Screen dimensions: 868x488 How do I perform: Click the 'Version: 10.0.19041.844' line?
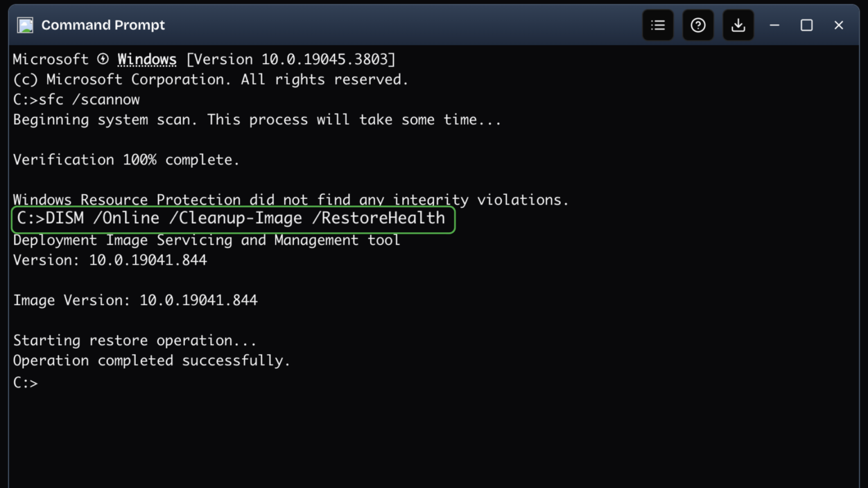coord(110,260)
